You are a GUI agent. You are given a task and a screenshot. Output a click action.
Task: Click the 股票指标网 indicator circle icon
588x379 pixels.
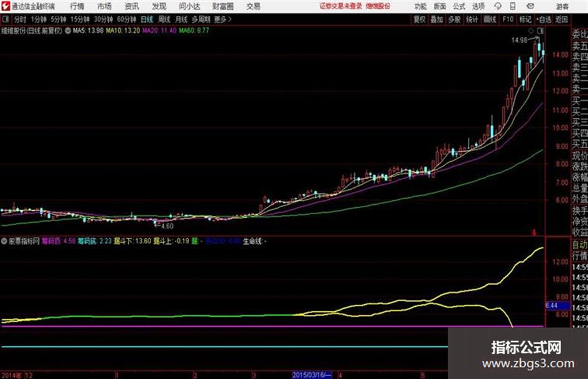pos(4,241)
